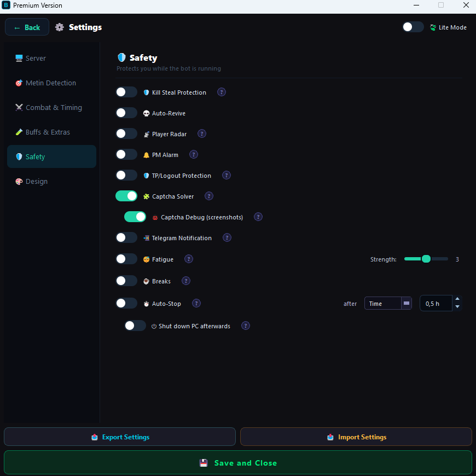This screenshot has width=476, height=476.
Task: Open the Server settings section
Action: (x=51, y=59)
